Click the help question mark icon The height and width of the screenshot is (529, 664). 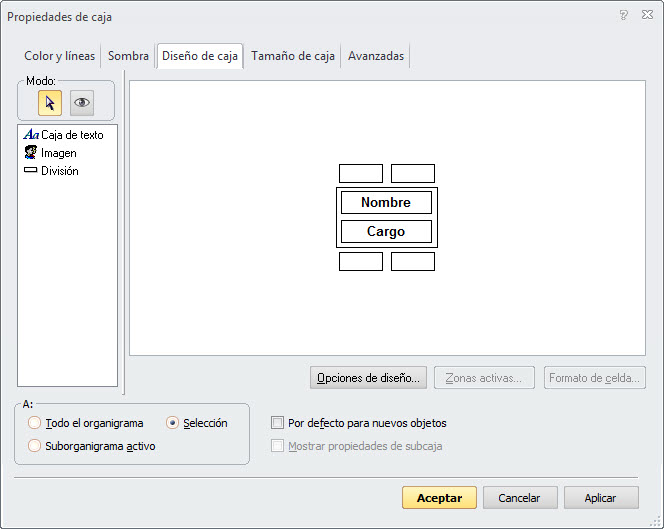(x=623, y=16)
